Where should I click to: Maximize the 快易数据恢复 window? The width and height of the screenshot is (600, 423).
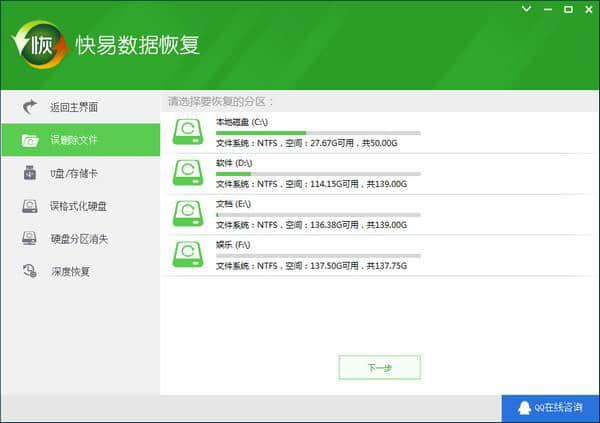[x=569, y=9]
